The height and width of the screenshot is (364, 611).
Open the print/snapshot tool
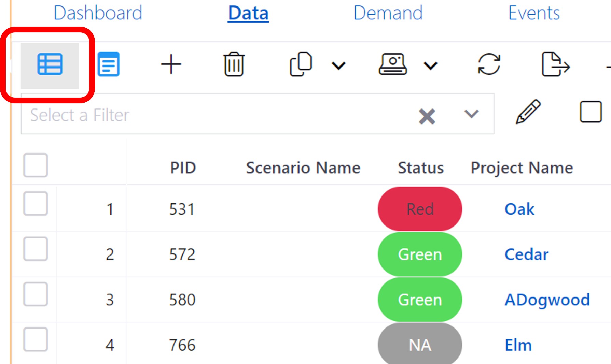pyautogui.click(x=393, y=64)
